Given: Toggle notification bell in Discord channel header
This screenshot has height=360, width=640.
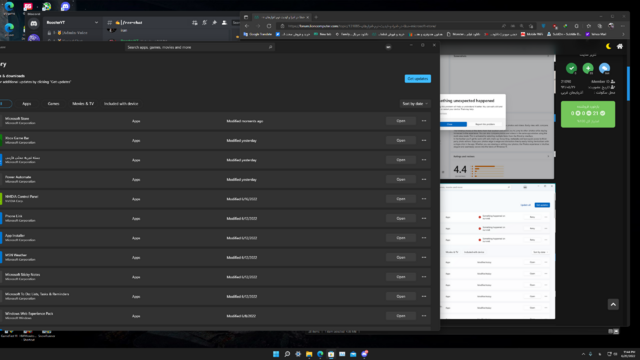Looking at the screenshot, I should (x=204, y=23).
